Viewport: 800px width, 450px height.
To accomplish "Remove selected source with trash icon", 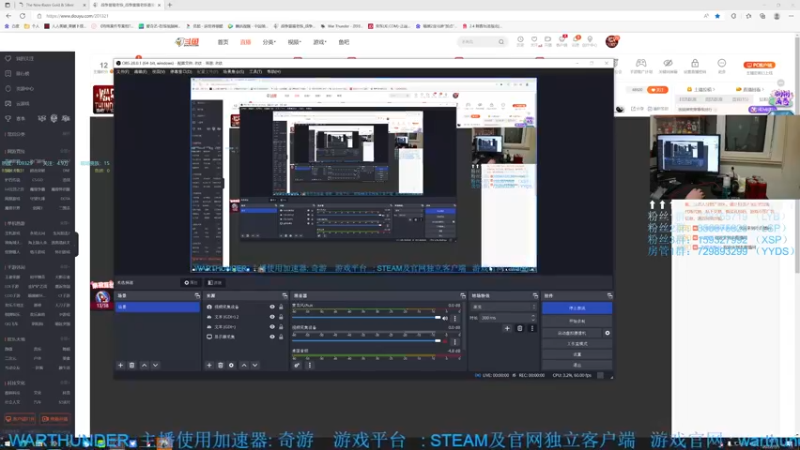I will [x=220, y=365].
